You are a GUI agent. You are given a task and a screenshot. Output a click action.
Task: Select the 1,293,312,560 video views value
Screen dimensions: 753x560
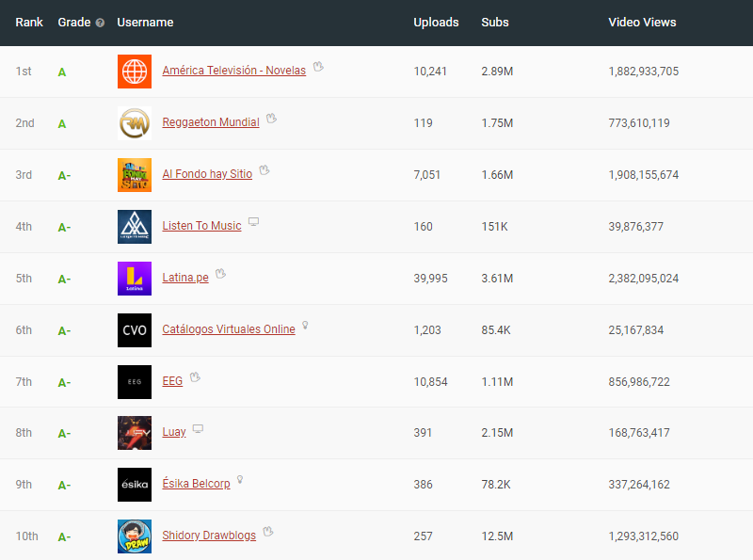tap(644, 536)
